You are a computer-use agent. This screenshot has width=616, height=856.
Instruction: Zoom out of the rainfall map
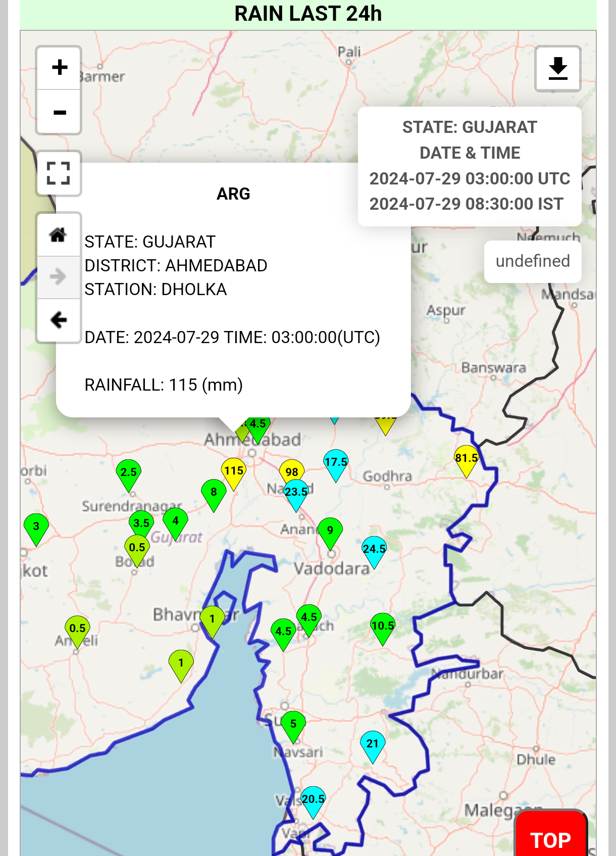pyautogui.click(x=59, y=112)
